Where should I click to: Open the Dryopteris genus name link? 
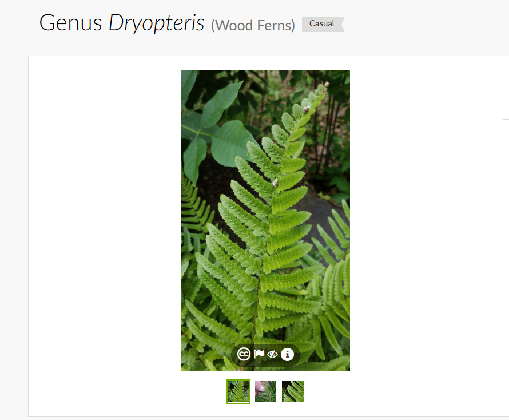[157, 23]
